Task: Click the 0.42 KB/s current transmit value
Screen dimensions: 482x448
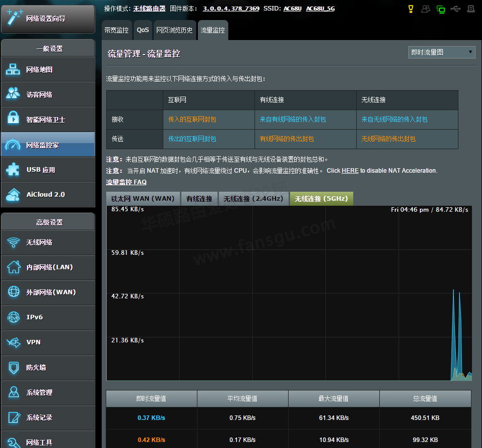Action: (x=151, y=440)
